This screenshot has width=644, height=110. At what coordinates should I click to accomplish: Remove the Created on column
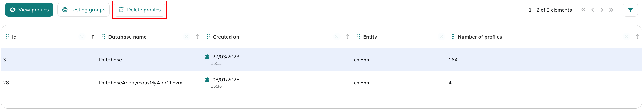(x=337, y=37)
